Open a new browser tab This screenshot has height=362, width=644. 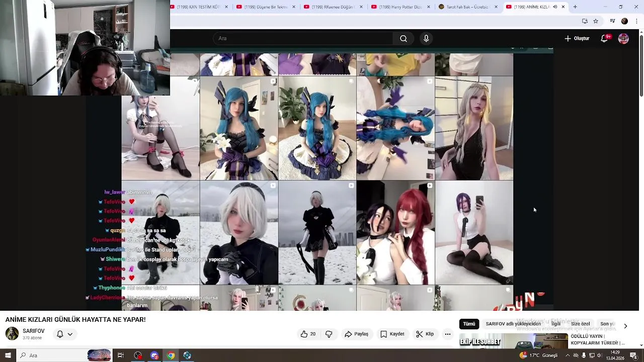[x=575, y=7]
